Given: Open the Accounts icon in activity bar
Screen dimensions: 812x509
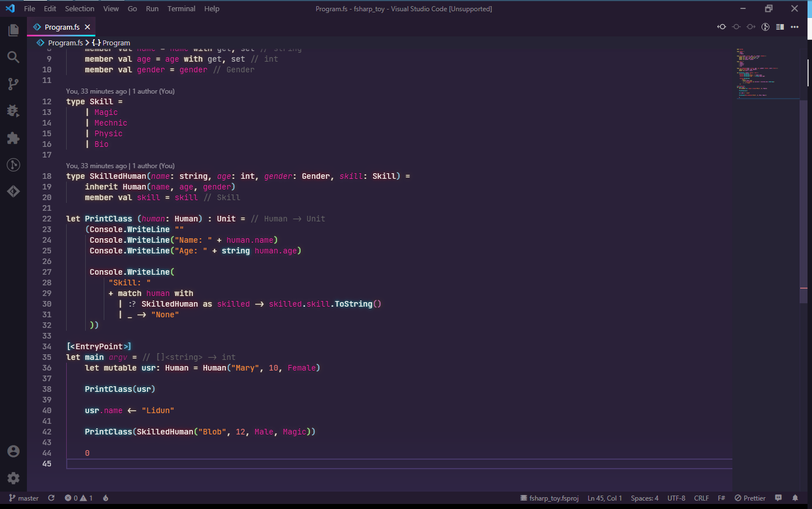Looking at the screenshot, I should [x=13, y=451].
